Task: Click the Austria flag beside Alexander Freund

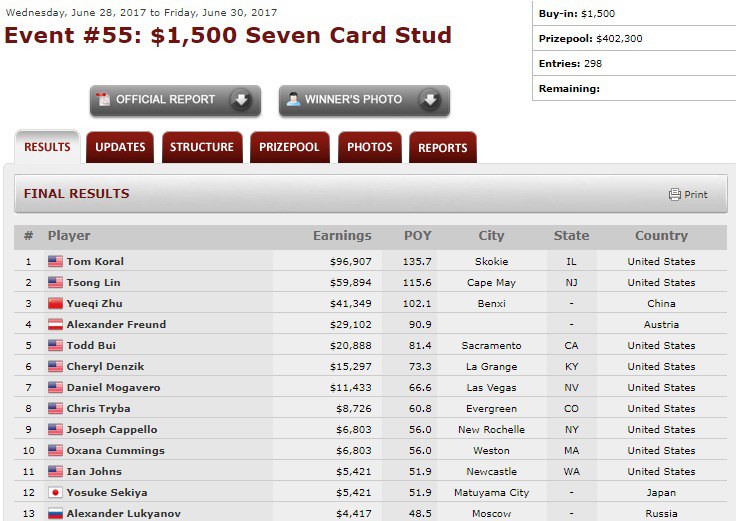Action: 55,325
